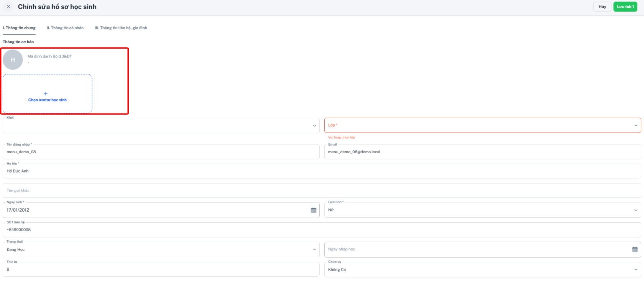Click the Chỉnh sửa hồ sơ học sinh title

click(x=57, y=7)
